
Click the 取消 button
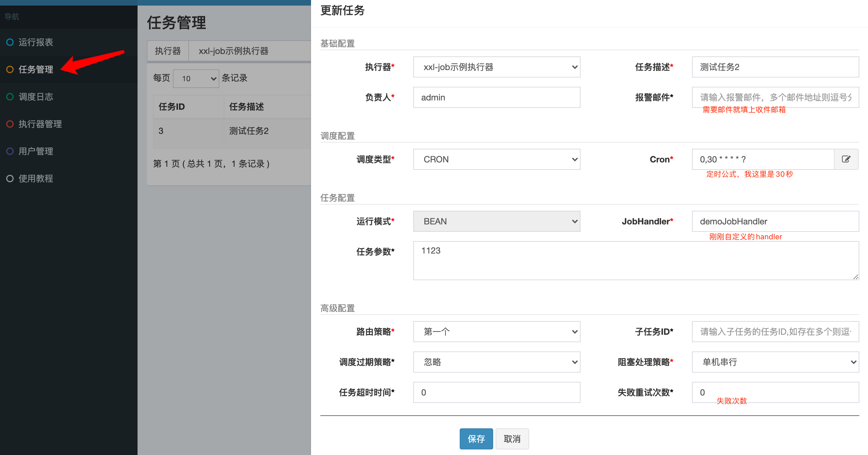(512, 439)
